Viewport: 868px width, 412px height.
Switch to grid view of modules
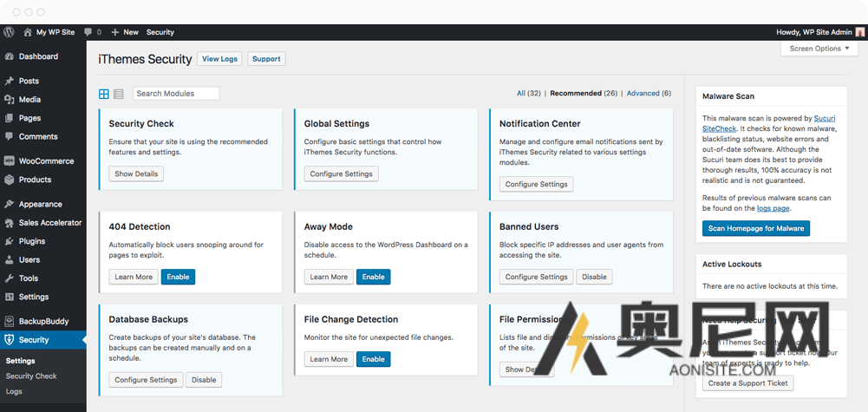pos(103,94)
